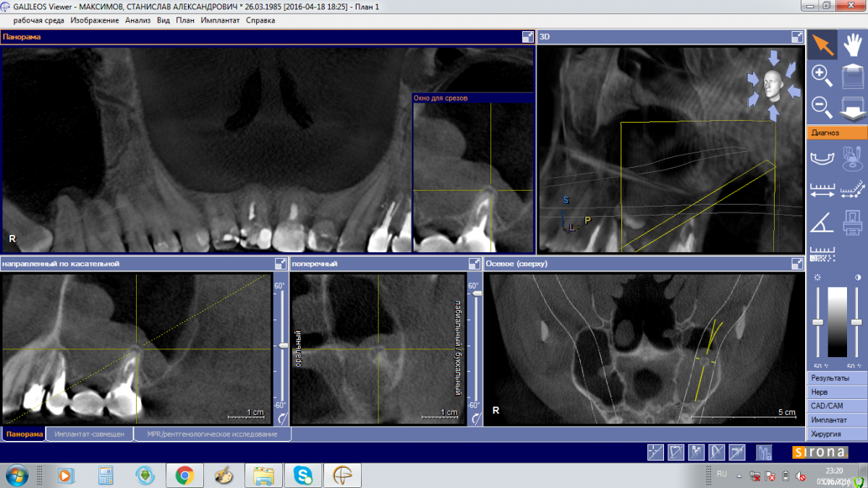Viewport: 868px width, 488px height.
Task: Choose the straight distance measuring ruler
Action: [x=822, y=191]
